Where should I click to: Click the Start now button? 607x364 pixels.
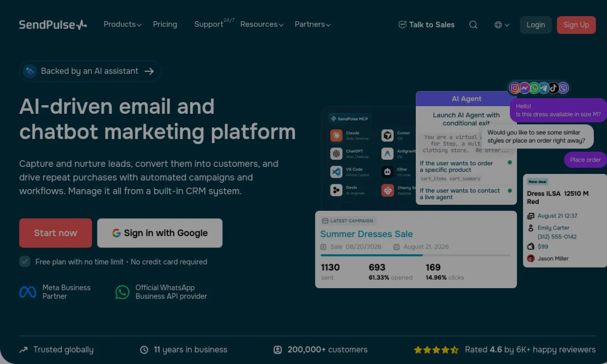pyautogui.click(x=55, y=233)
